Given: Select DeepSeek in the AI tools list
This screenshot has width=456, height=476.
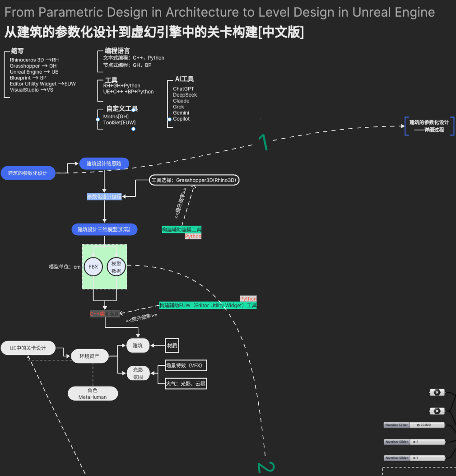Looking at the screenshot, I should point(185,95).
